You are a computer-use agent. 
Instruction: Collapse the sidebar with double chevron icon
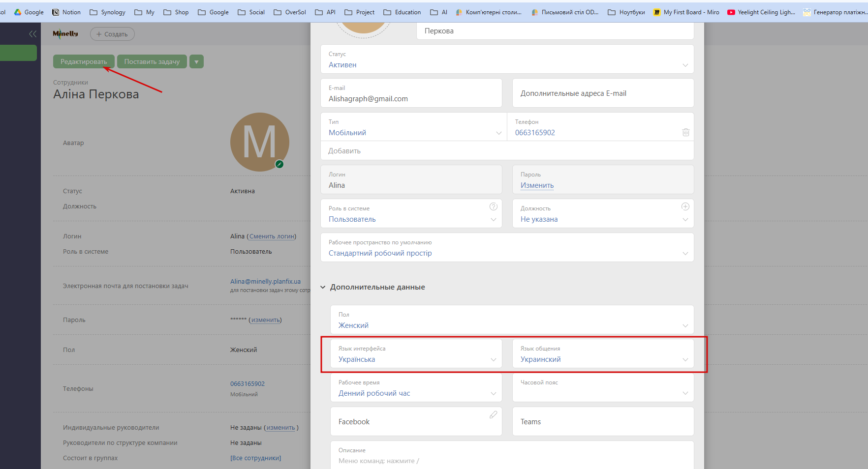pos(33,34)
